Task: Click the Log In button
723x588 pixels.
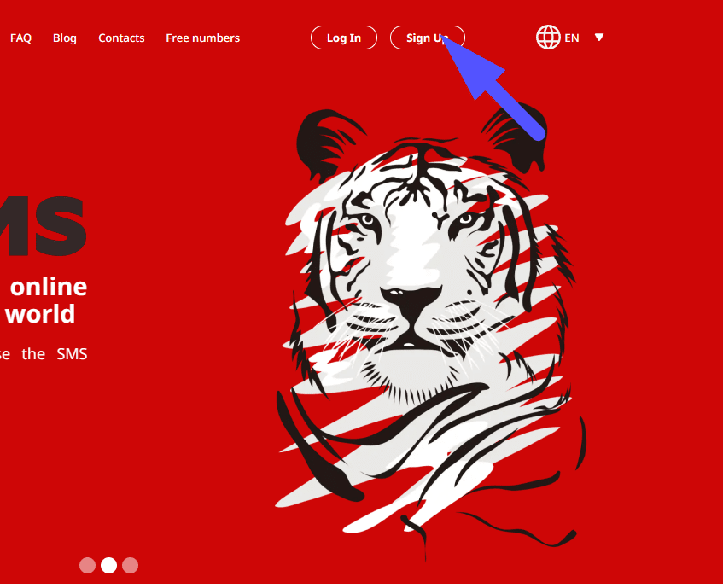Action: click(344, 38)
